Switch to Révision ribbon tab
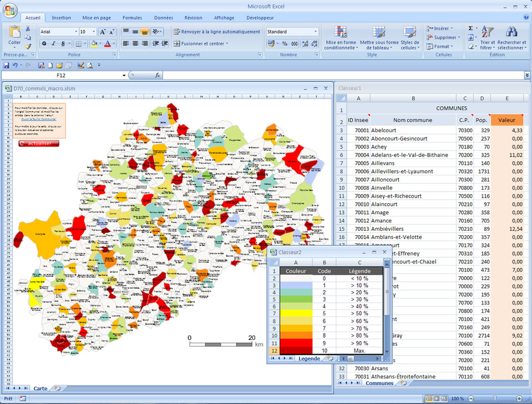Screen dimensions: 532x404 (x=194, y=18)
